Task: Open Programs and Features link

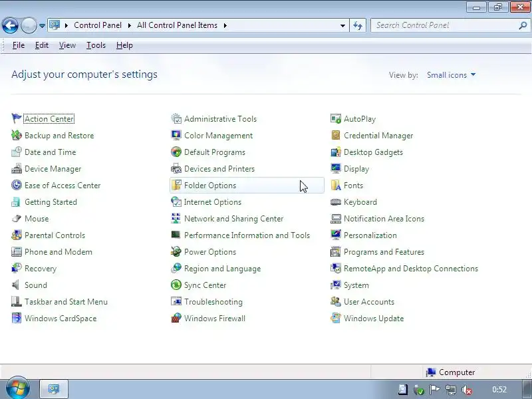Action: tap(384, 252)
